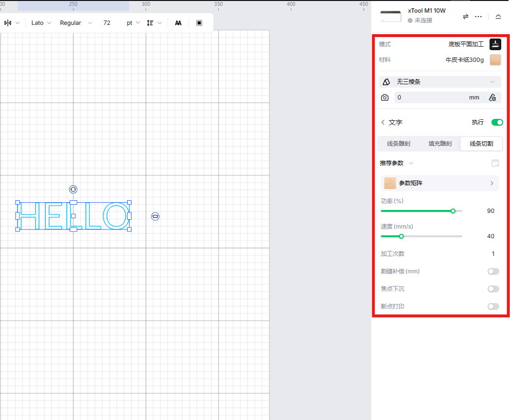Click the dotted square outline icon
Image resolution: width=510 pixels, height=420 pixels.
pyautogui.click(x=199, y=23)
